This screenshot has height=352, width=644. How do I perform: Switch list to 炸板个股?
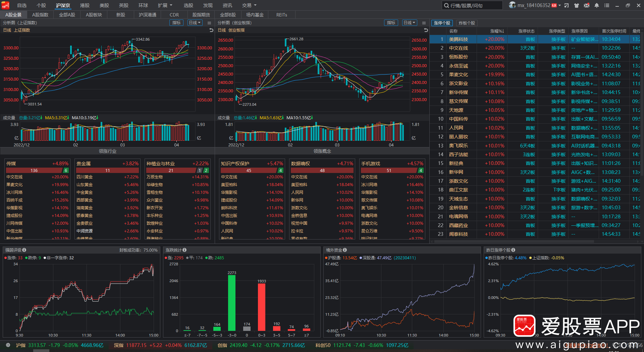pos(467,23)
